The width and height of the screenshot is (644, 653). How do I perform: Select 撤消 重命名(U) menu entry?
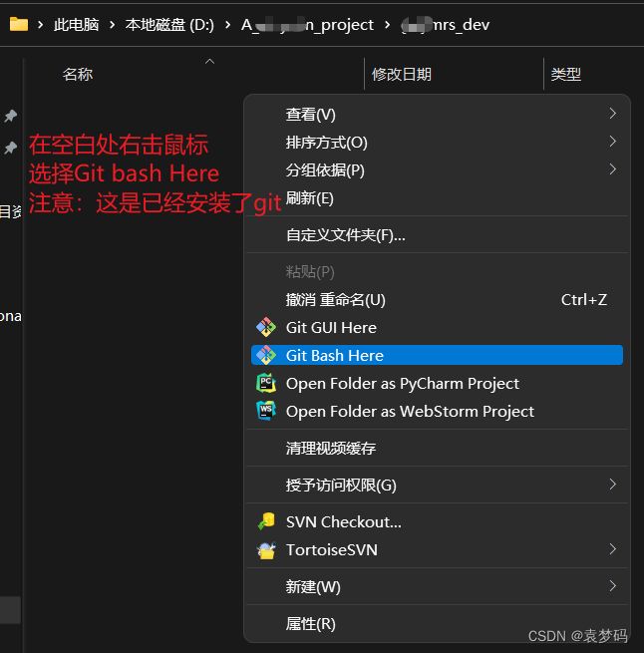[437, 300]
